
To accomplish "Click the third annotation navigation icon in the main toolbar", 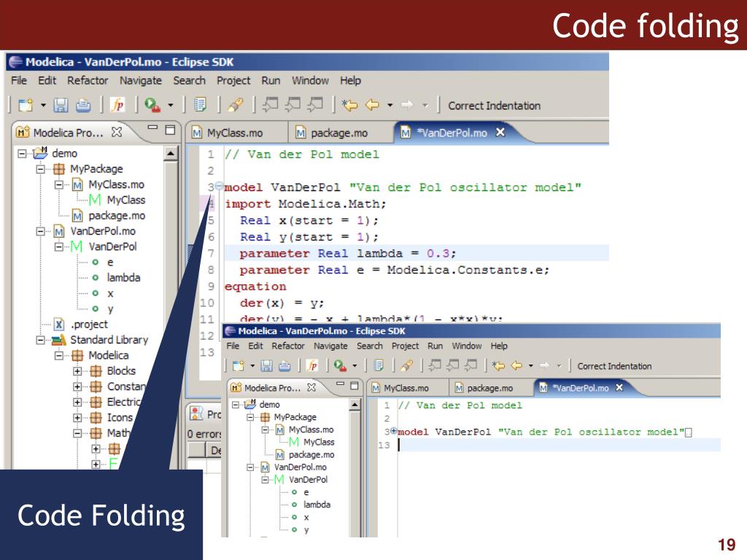I will (315, 105).
